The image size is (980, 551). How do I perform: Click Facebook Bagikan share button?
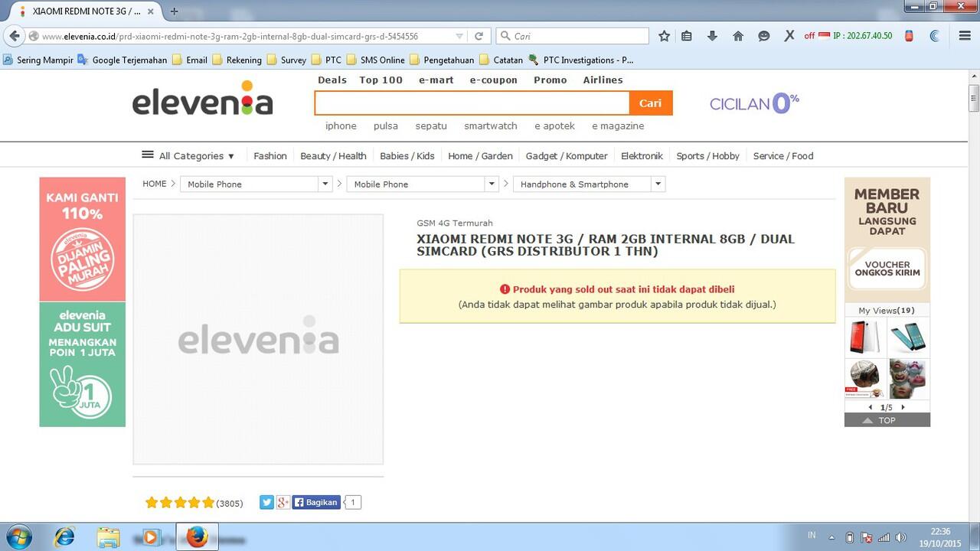tap(316, 502)
